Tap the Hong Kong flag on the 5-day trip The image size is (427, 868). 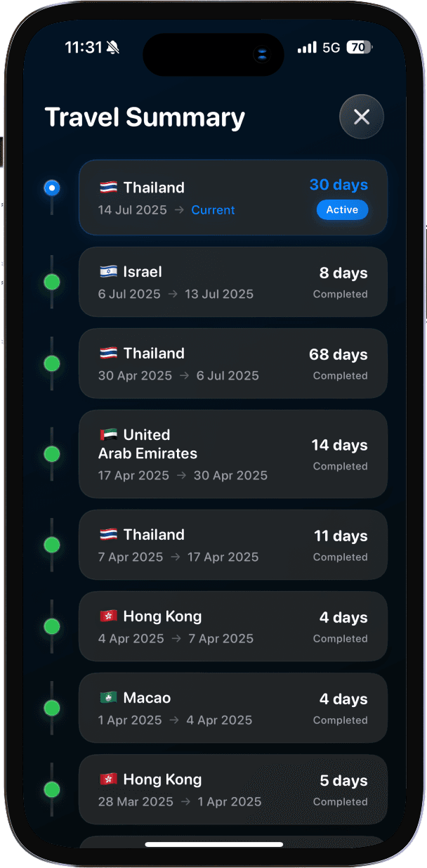108,779
